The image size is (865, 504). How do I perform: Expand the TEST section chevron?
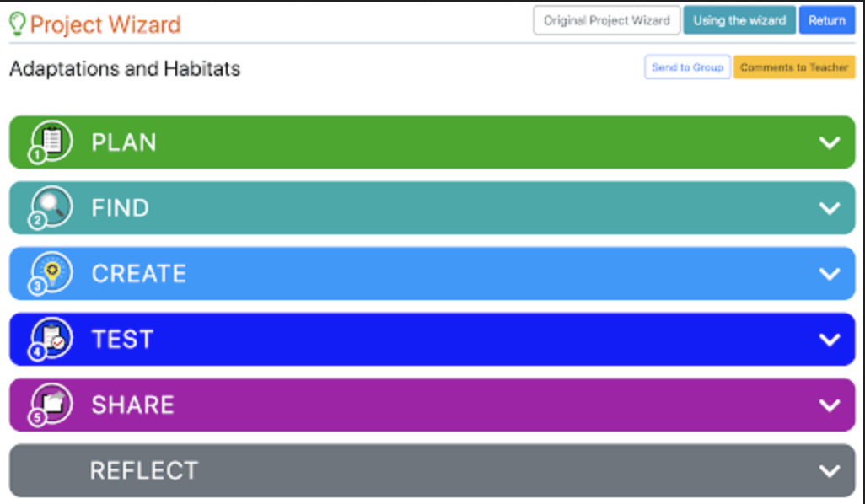(x=830, y=340)
